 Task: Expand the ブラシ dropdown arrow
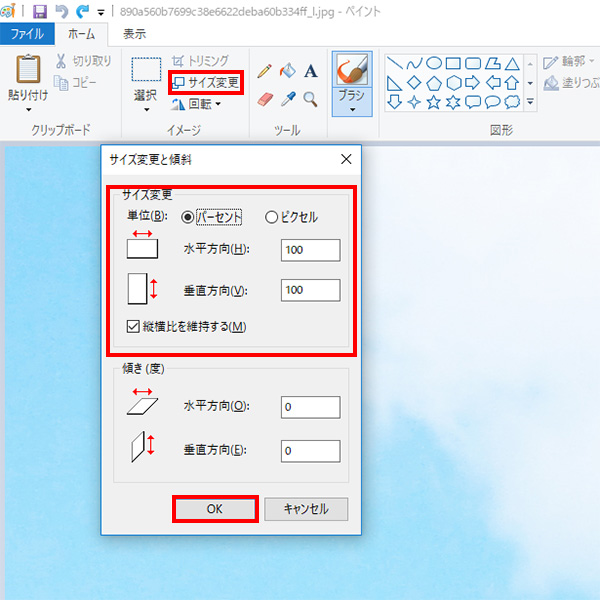pyautogui.click(x=352, y=110)
